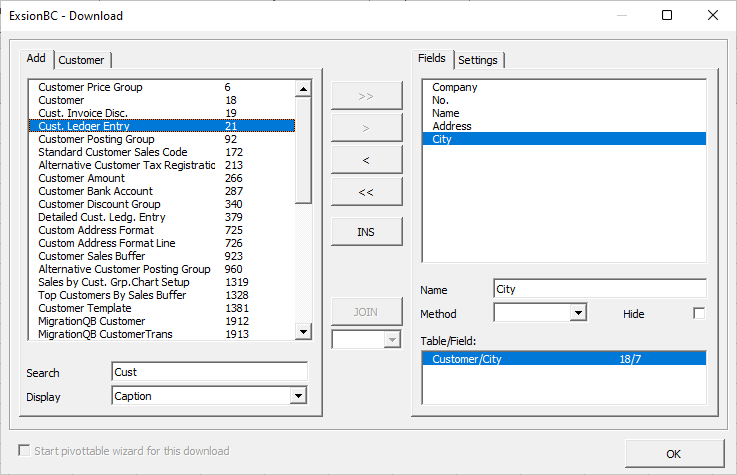Select No. in the Fields list
The image size is (737, 475).
coord(564,100)
